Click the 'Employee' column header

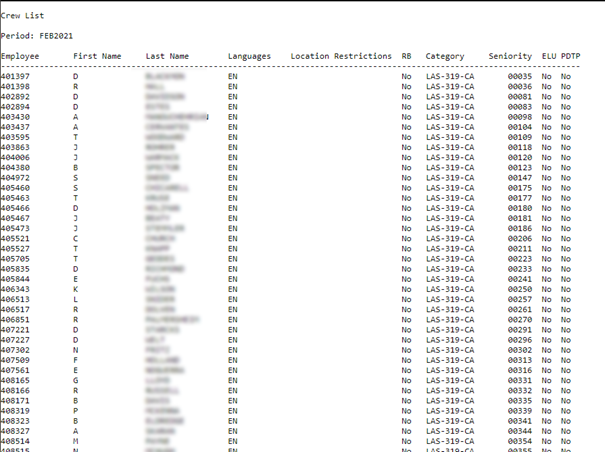20,56
